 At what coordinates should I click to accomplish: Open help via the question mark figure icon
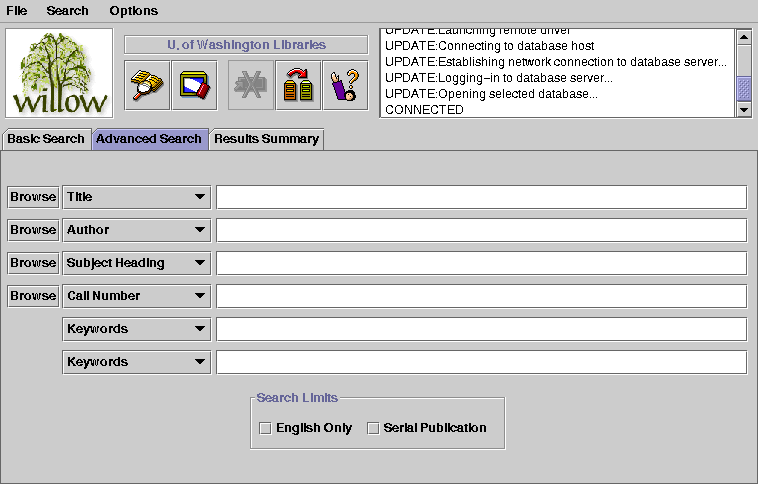[x=345, y=85]
